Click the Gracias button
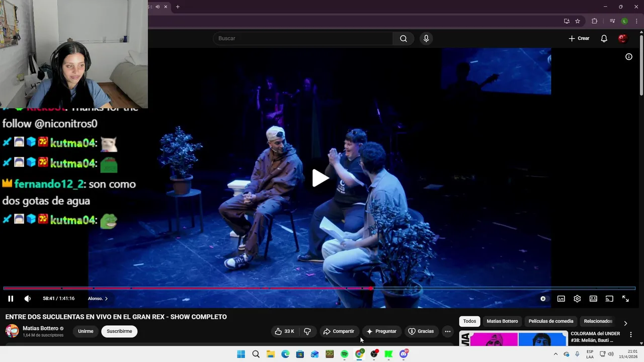 421,331
